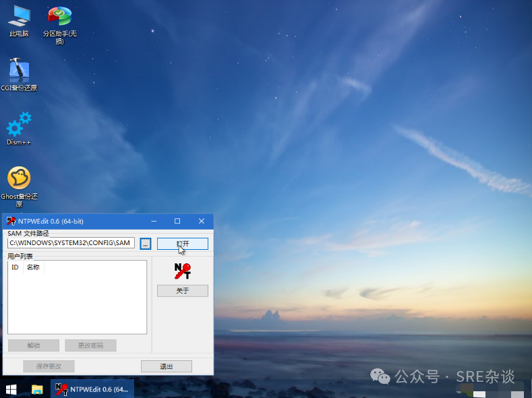Click the ID column header
This screenshot has width=532, height=398.
tap(15, 267)
